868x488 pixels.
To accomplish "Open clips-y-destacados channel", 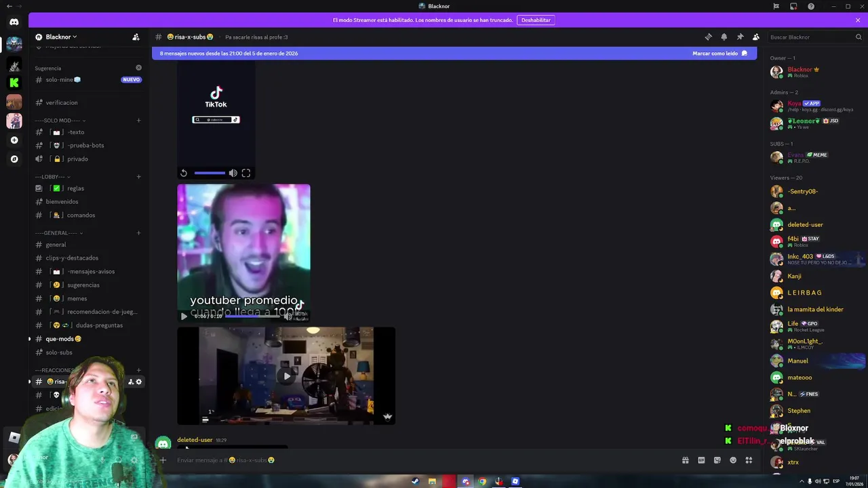I will (88, 258).
